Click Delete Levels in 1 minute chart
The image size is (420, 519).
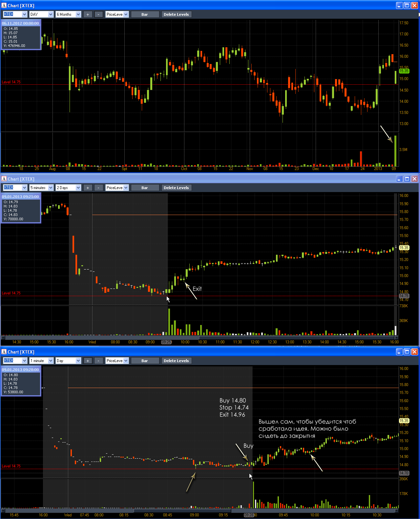point(176,361)
